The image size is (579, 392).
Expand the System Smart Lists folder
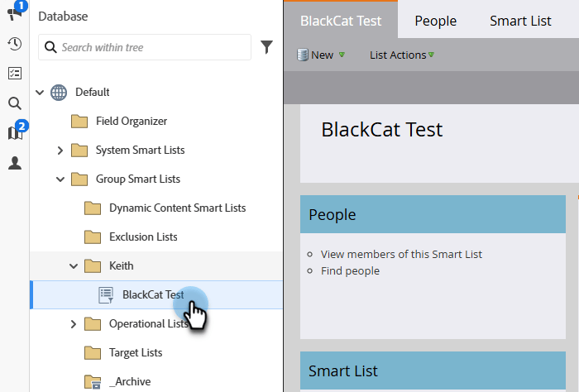(60, 151)
